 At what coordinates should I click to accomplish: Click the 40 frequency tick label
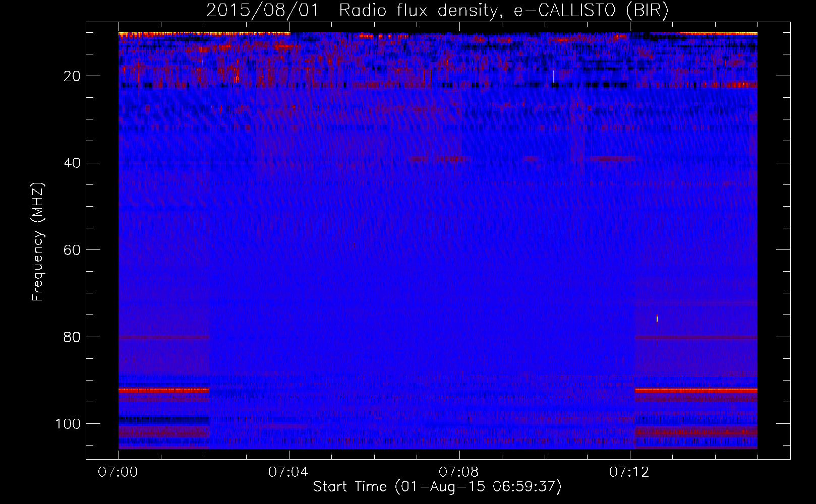coord(73,163)
